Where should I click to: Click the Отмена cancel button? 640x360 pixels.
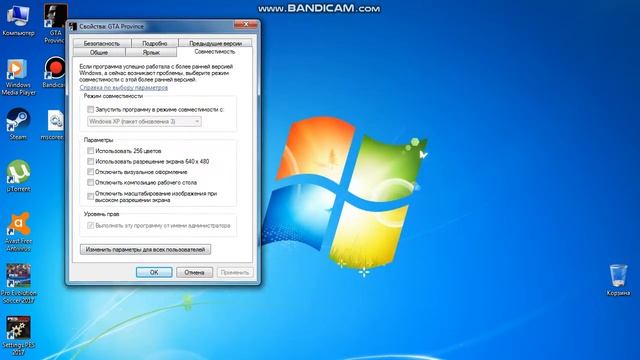pyautogui.click(x=194, y=272)
